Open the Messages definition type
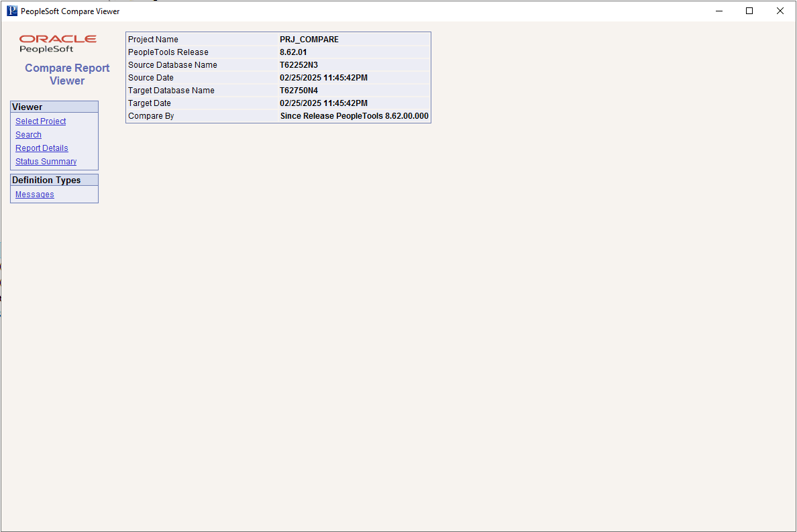This screenshot has width=797, height=532. [x=34, y=194]
